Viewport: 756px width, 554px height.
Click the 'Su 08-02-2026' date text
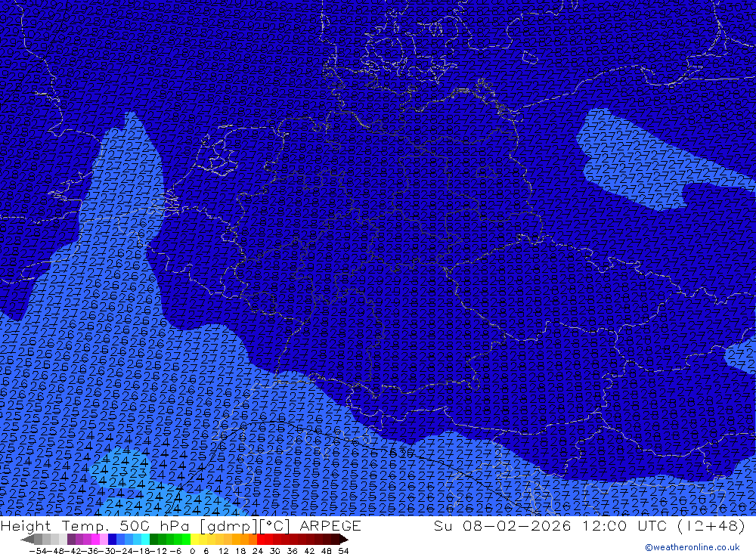pyautogui.click(x=503, y=525)
